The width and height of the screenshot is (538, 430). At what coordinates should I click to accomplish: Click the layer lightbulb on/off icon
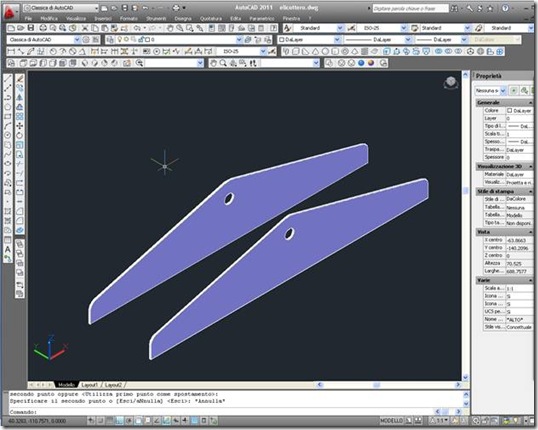[x=120, y=40]
